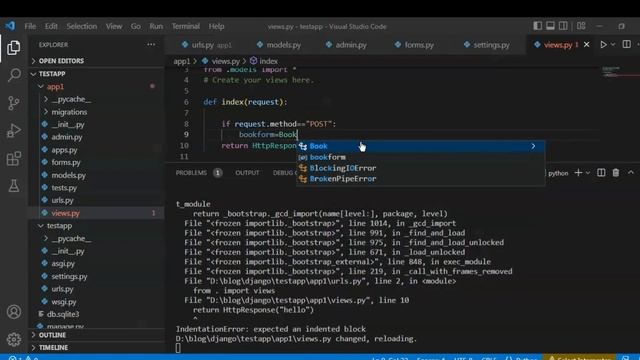The height and width of the screenshot is (360, 640).
Task: Open admin.py in explorer tree
Action: 67,137
